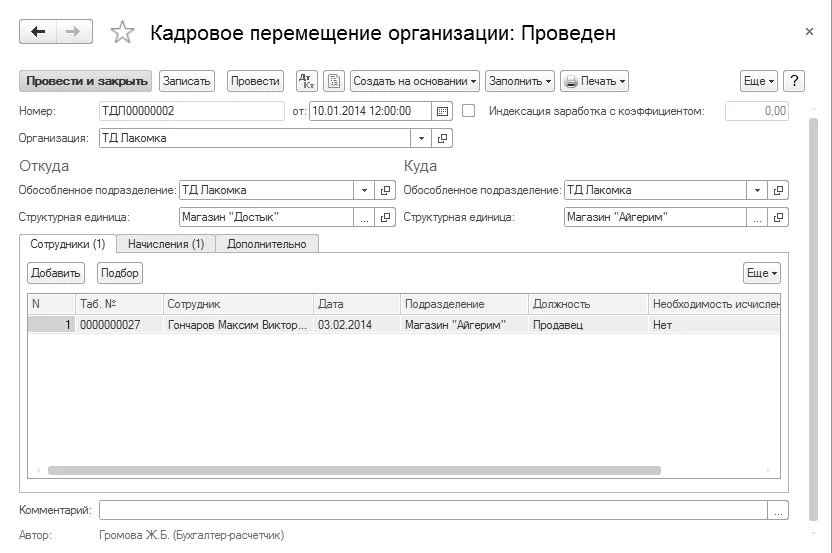This screenshot has width=832, height=553.
Task: Select cell Нет in last column
Action: pyautogui.click(x=714, y=325)
